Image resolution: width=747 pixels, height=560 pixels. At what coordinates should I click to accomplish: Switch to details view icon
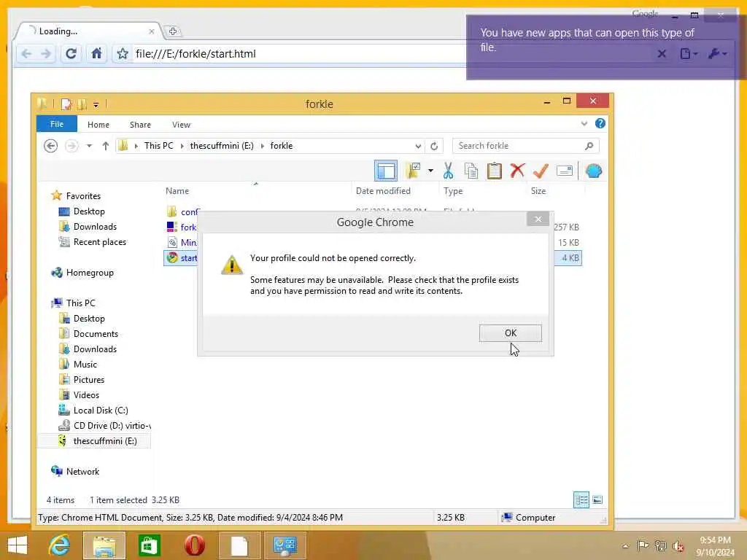581,500
